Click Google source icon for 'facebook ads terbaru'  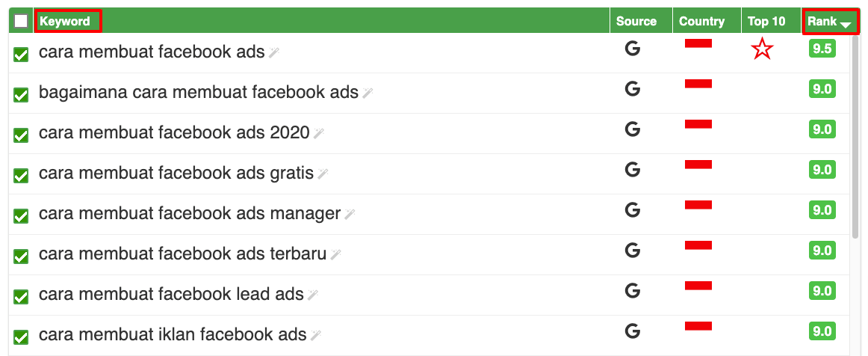[x=633, y=251]
